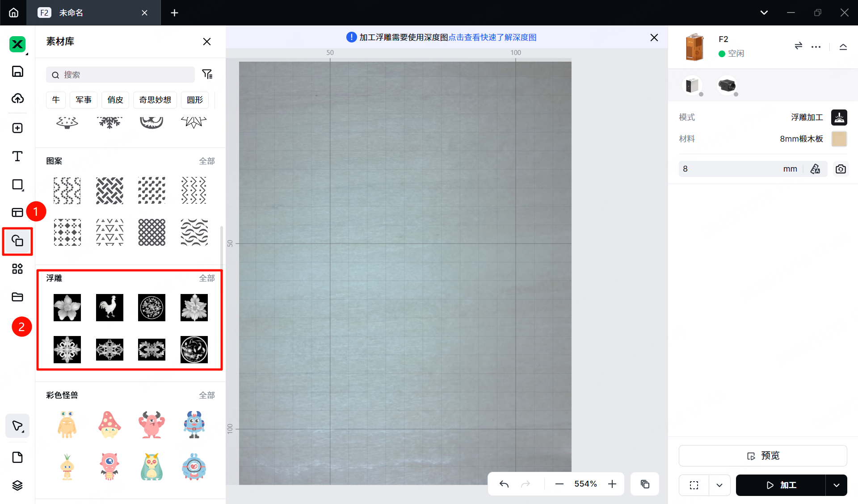Viewport: 858px width, 504px height.
Task: Click the cloud upload icon
Action: [x=17, y=99]
